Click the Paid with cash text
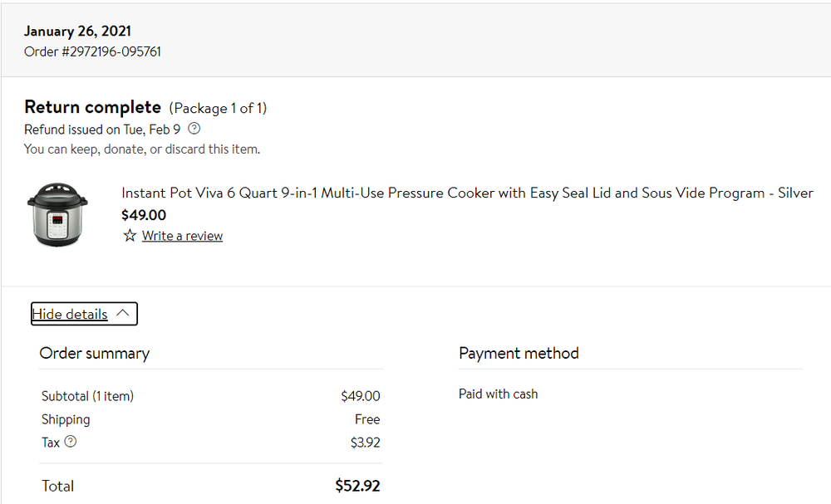This screenshot has height=504, width=831. (498, 394)
